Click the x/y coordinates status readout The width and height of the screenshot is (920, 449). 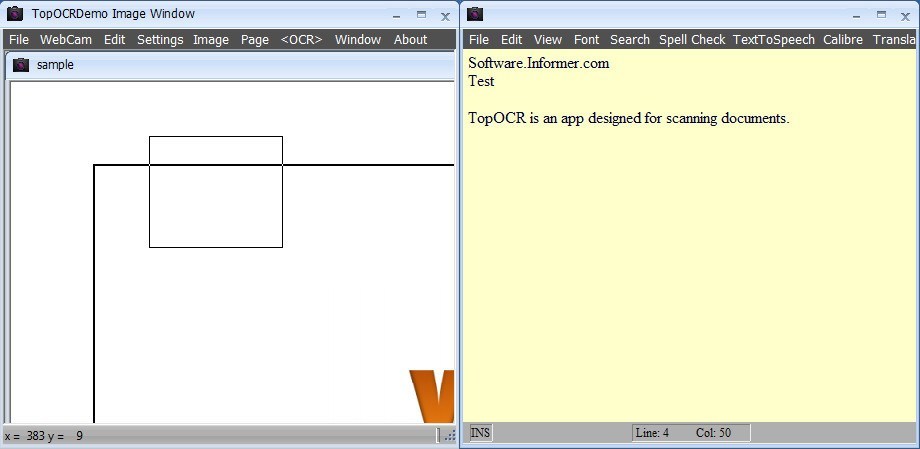[43, 436]
